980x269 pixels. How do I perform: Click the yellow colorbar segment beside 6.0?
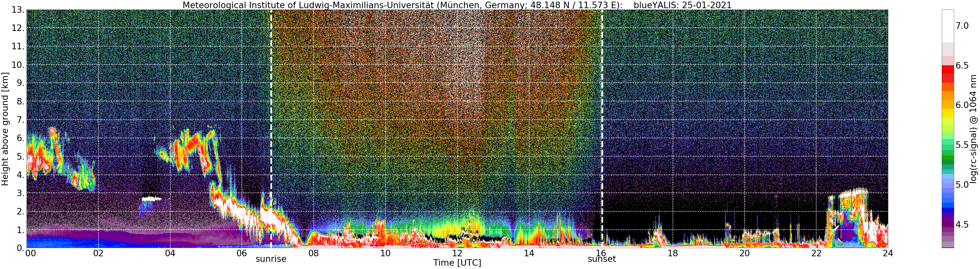pyautogui.click(x=947, y=113)
